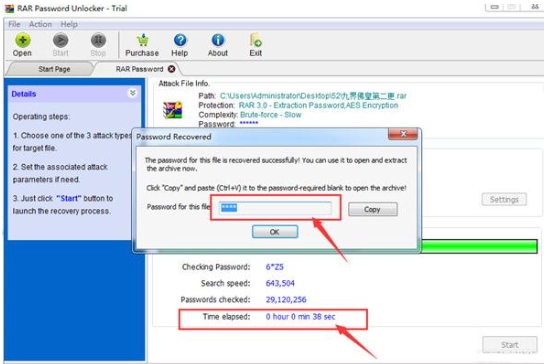Close the Password Recovered dialog
The image size is (544, 364).
click(403, 134)
